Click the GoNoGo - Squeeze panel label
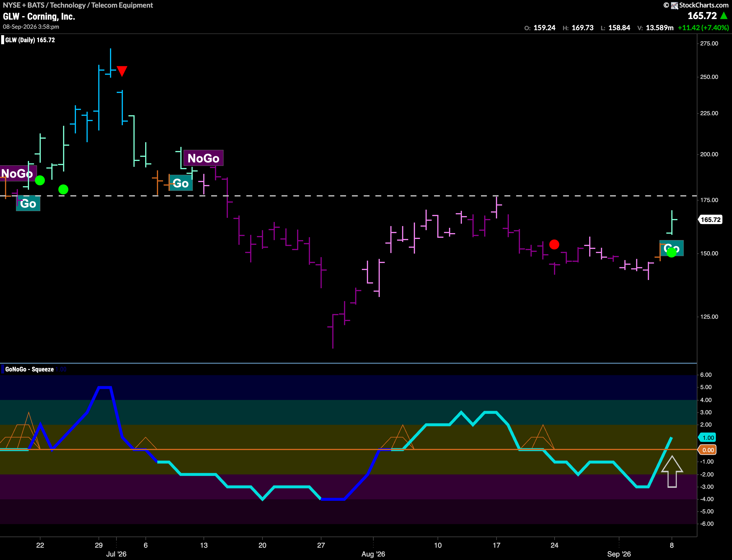 click(x=29, y=369)
